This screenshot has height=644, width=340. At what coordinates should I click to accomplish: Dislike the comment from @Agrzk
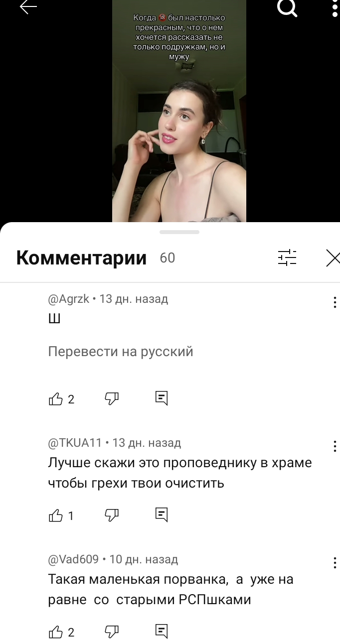pos(112,398)
